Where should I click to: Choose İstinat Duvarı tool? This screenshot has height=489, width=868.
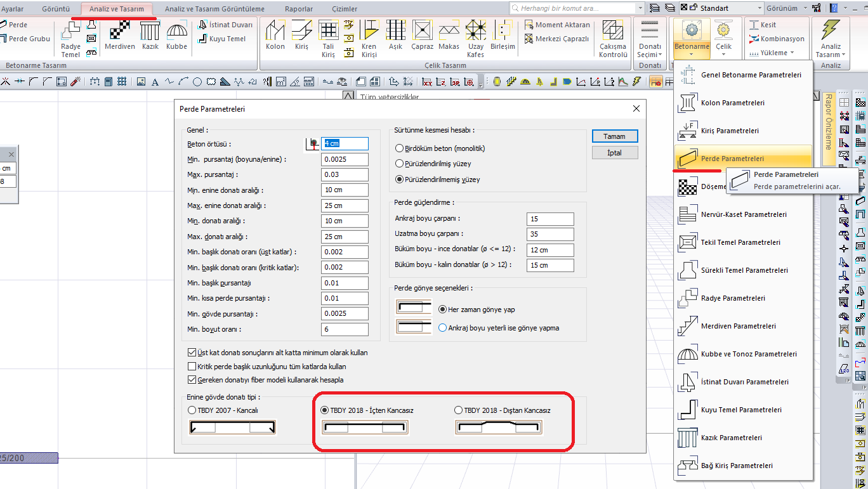pyautogui.click(x=225, y=25)
